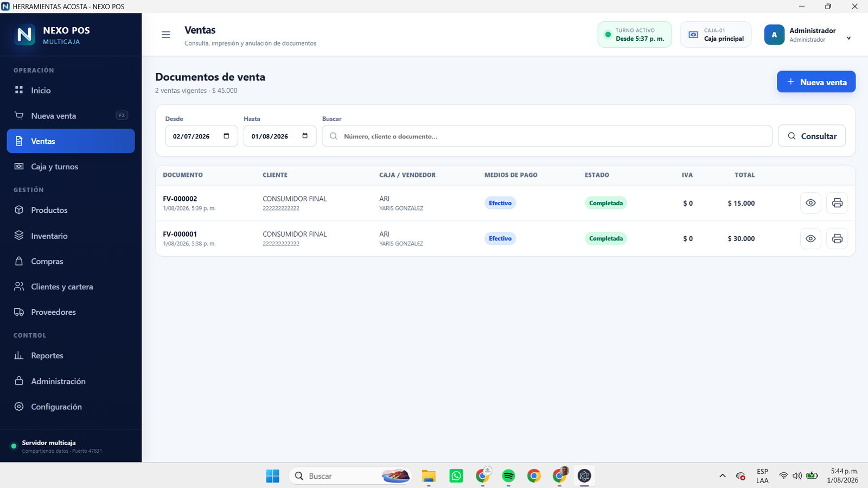
Task: View details of document FV-000001
Action: pos(810,238)
